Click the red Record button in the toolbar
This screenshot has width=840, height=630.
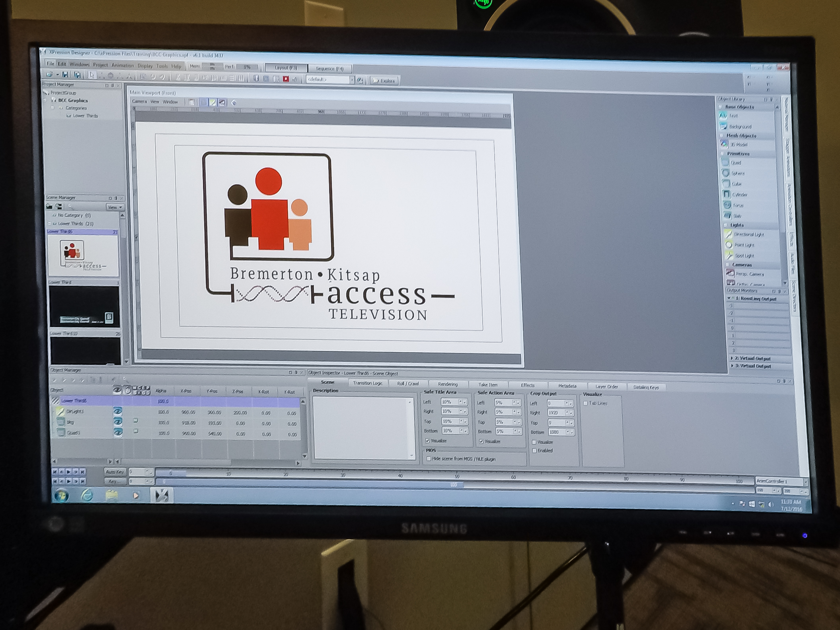click(286, 79)
